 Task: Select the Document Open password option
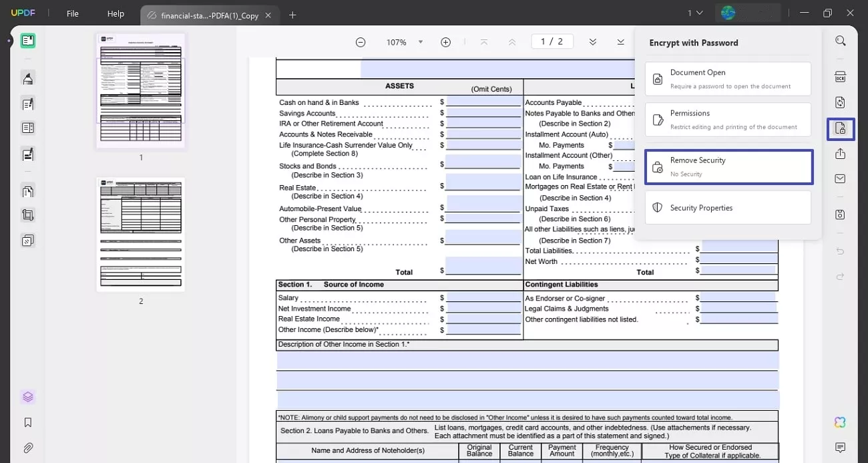[x=728, y=79]
